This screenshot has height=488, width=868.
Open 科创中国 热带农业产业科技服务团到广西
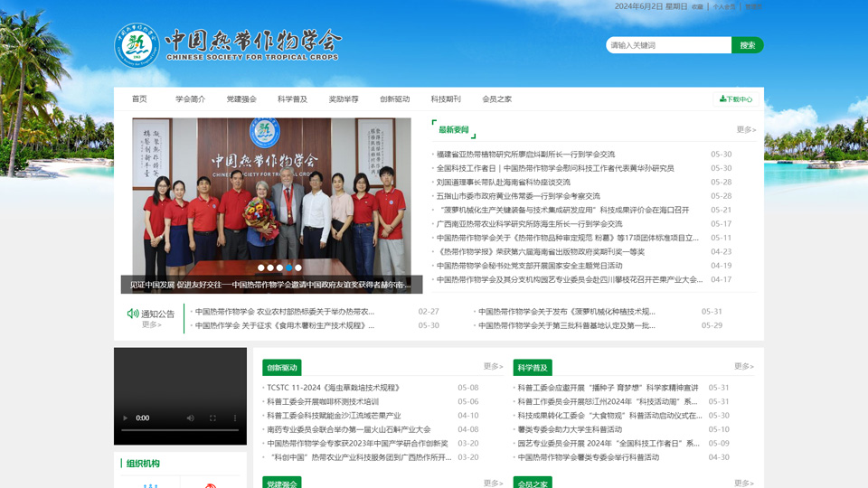coord(359,457)
